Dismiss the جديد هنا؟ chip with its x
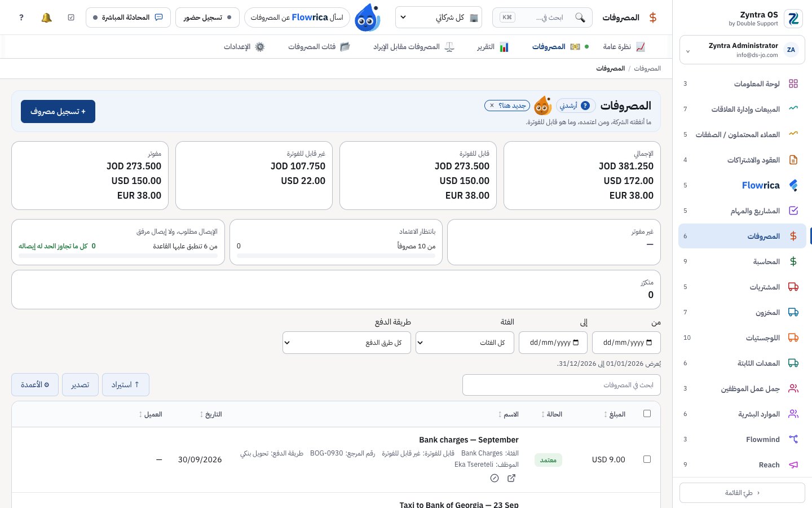812x508 pixels. tap(492, 106)
